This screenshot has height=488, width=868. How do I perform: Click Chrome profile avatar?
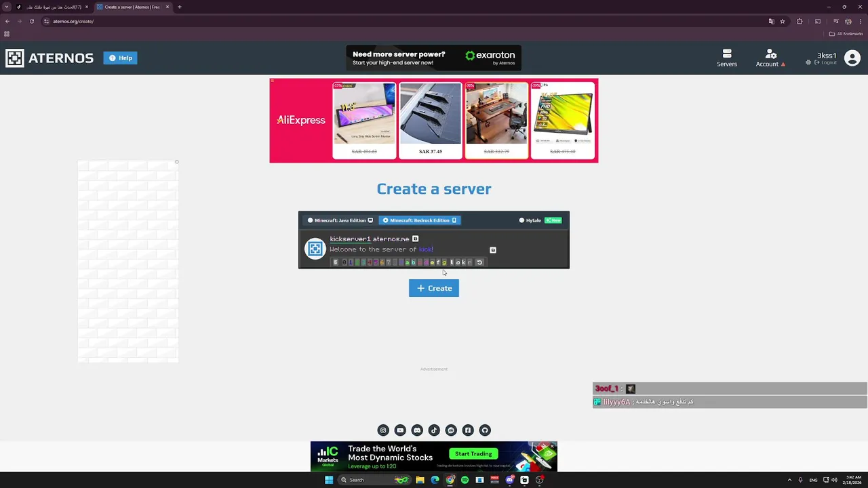848,21
